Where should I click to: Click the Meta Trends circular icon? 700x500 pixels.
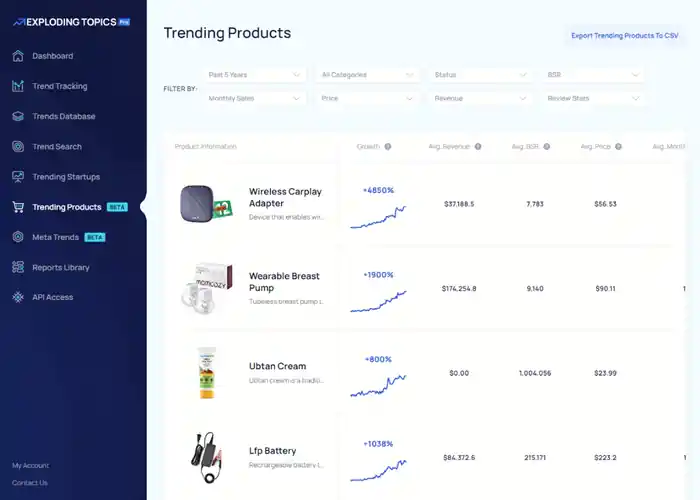[18, 237]
